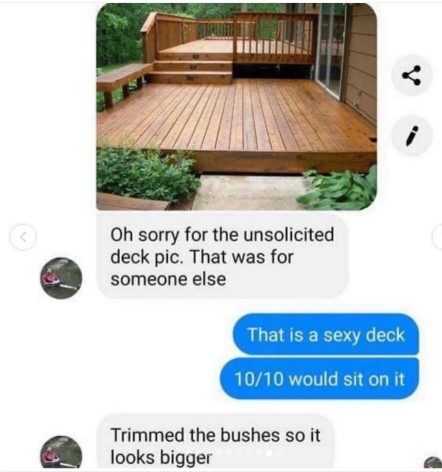
Task: Select the 'Oh sorry for the unsolicited deck pic' message
Action: (222, 256)
